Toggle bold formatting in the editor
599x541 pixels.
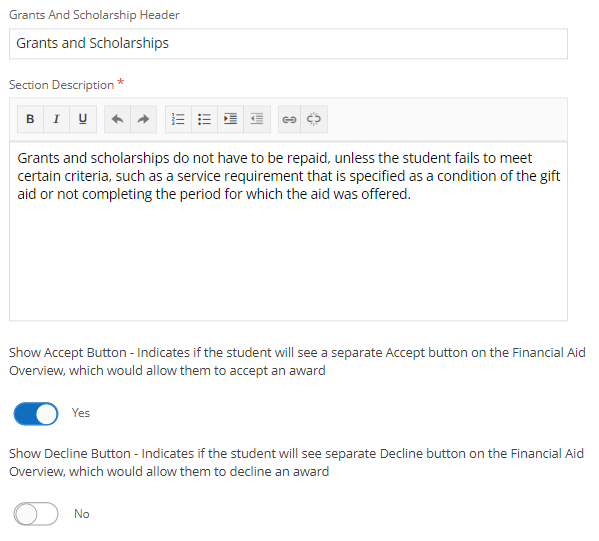(30, 119)
